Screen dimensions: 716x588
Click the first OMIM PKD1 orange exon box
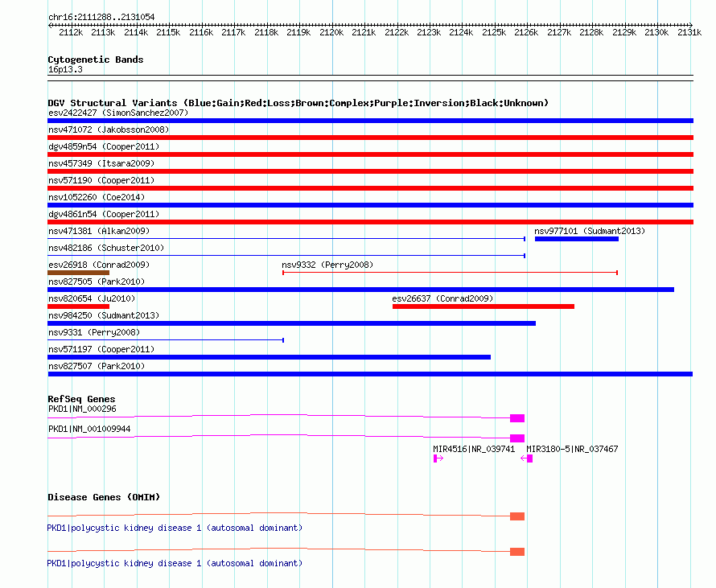click(517, 516)
